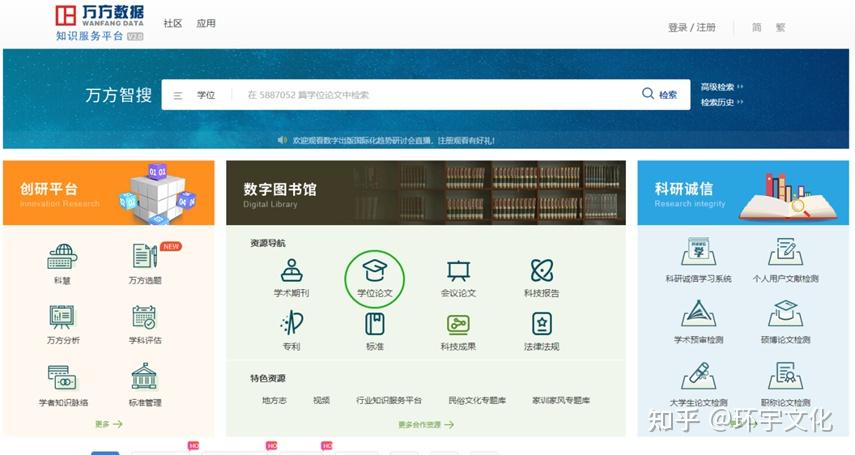This screenshot has width=855, height=455.
Task: Open 会议论文 icon
Action: click(x=458, y=271)
